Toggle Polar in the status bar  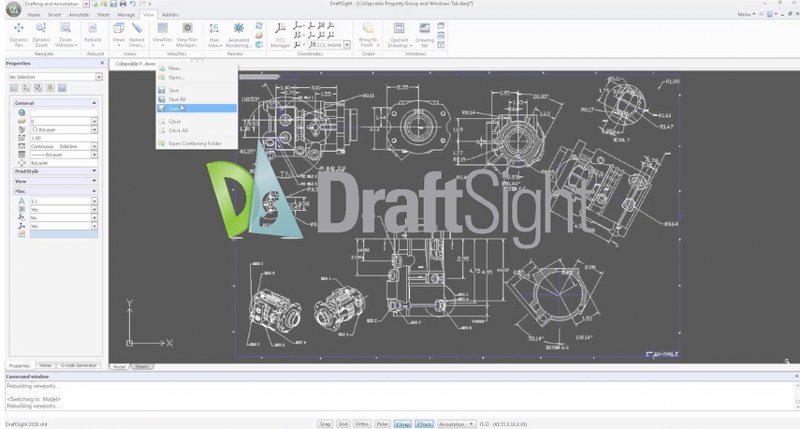coord(382,424)
